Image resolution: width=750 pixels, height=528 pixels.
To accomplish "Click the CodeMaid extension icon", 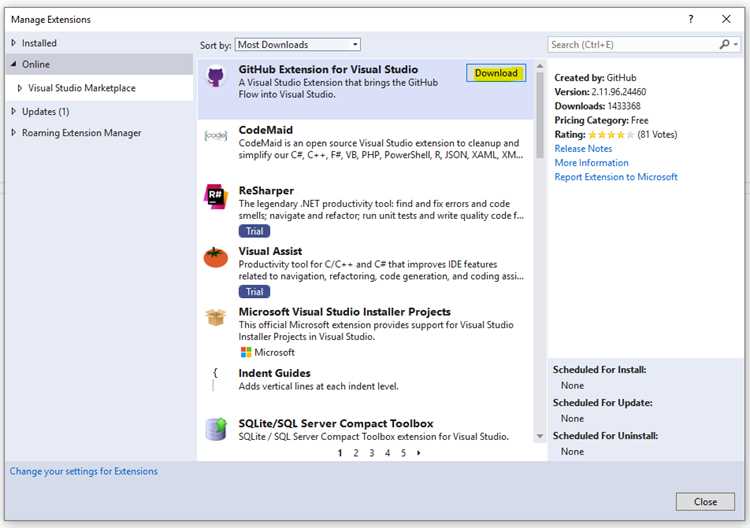I will pos(216,136).
